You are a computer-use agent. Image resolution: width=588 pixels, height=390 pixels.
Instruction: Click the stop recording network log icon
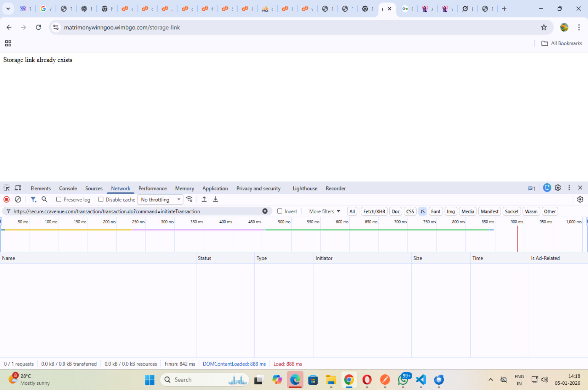[x=6, y=200]
